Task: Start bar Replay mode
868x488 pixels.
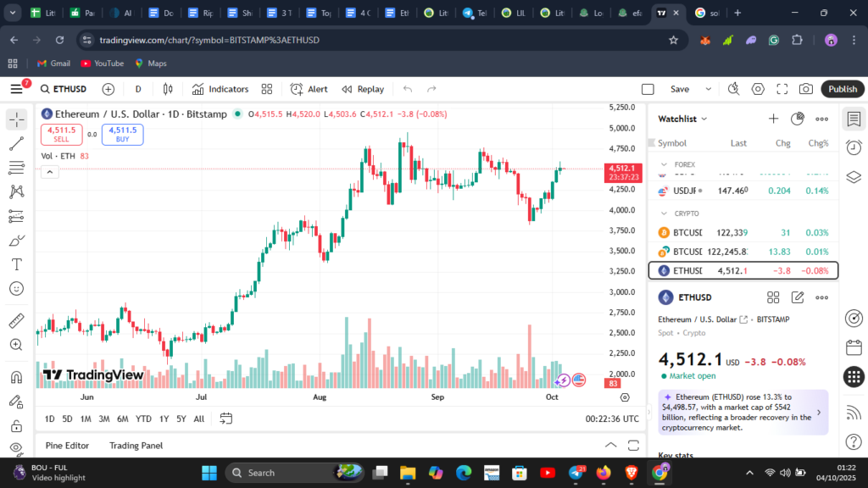Action: click(364, 89)
